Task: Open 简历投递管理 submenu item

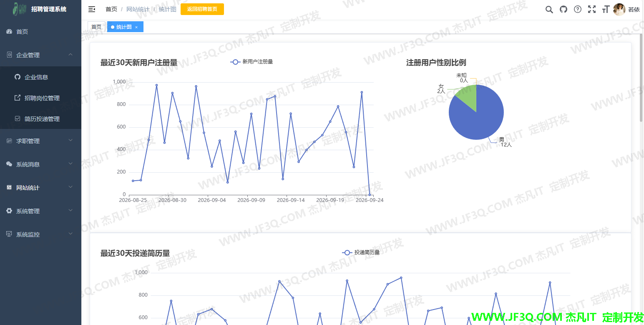Action: point(40,118)
